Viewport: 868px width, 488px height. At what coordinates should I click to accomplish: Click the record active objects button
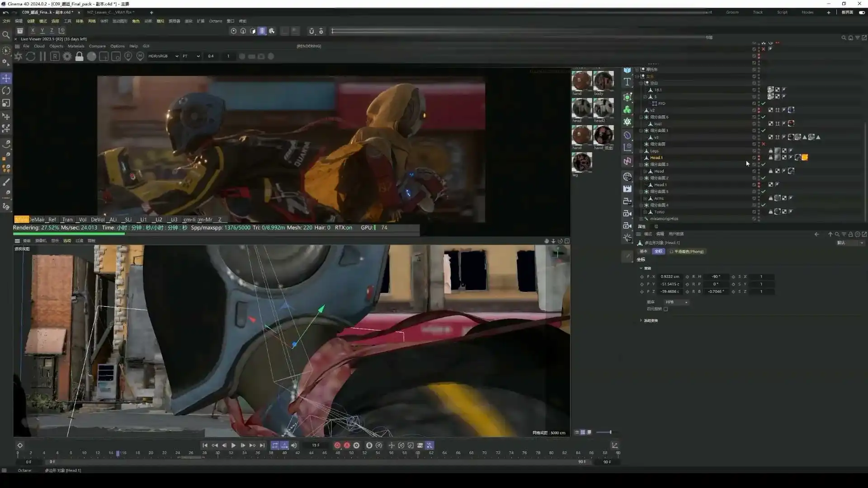click(337, 446)
